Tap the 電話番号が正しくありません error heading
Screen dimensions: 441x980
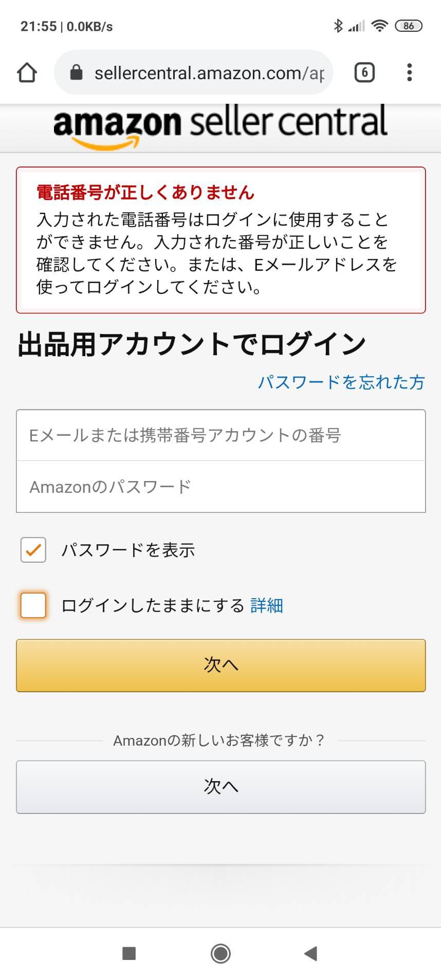click(145, 192)
